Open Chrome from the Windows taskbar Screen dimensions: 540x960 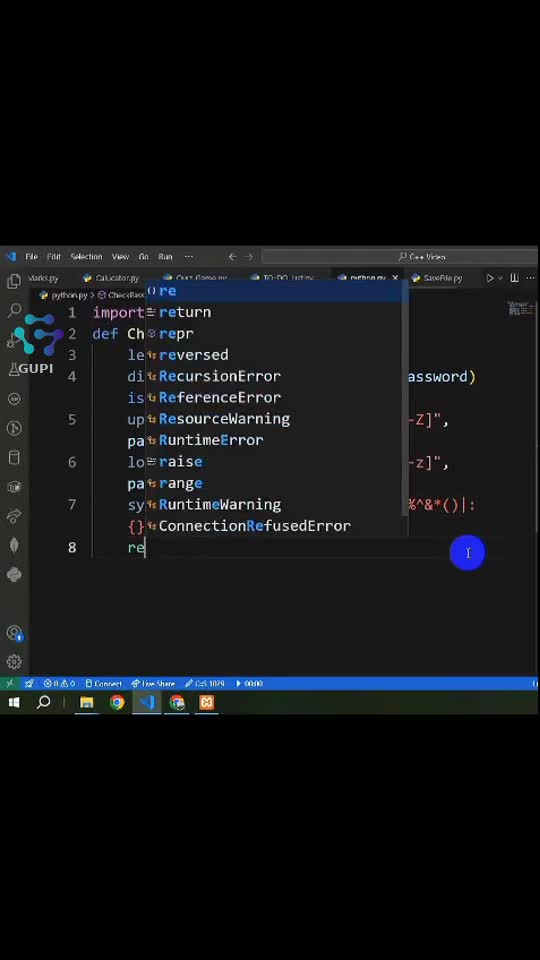(117, 702)
